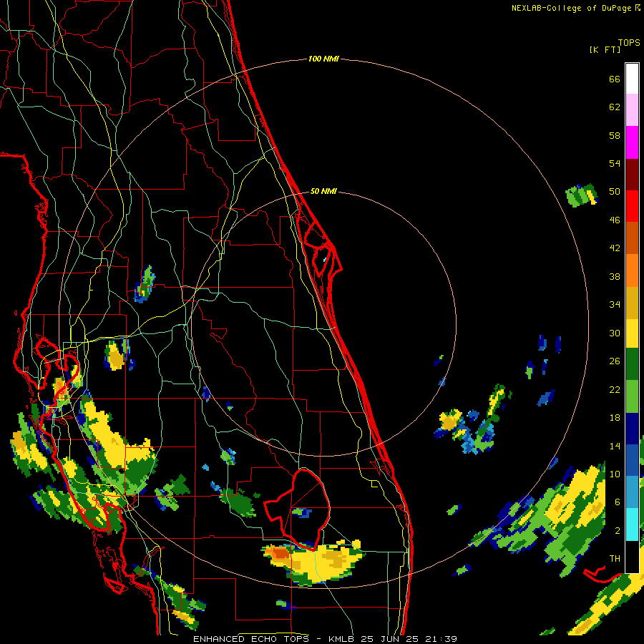Click the 42 value on color scale
This screenshot has height=644, width=644.
pyautogui.click(x=615, y=248)
